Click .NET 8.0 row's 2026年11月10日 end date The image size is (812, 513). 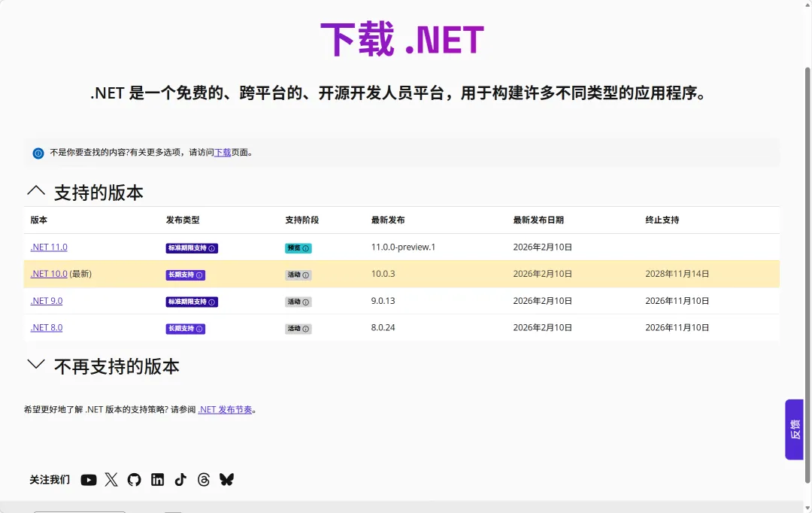click(x=677, y=327)
